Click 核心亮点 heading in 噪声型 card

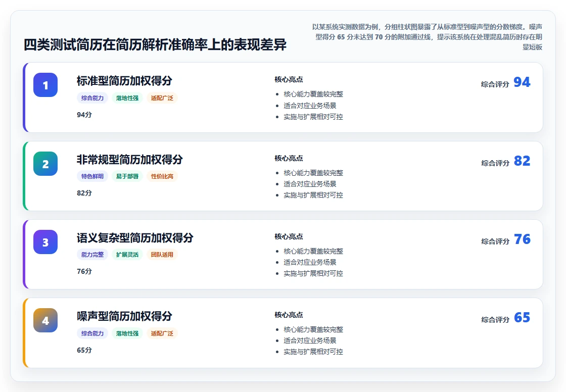tap(289, 315)
